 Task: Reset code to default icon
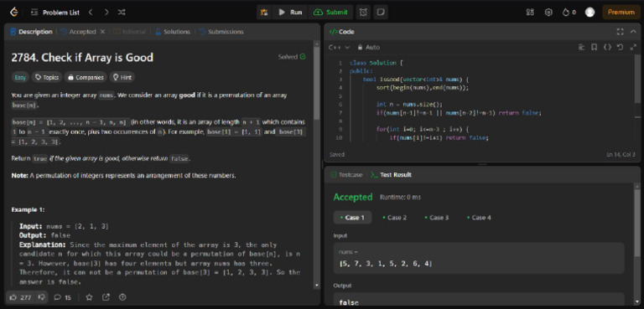click(621, 47)
